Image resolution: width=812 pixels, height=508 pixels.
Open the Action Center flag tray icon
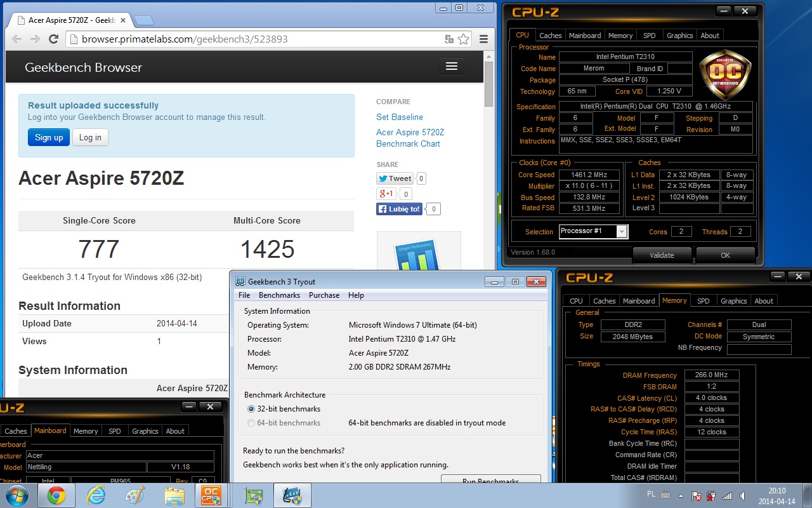point(697,495)
